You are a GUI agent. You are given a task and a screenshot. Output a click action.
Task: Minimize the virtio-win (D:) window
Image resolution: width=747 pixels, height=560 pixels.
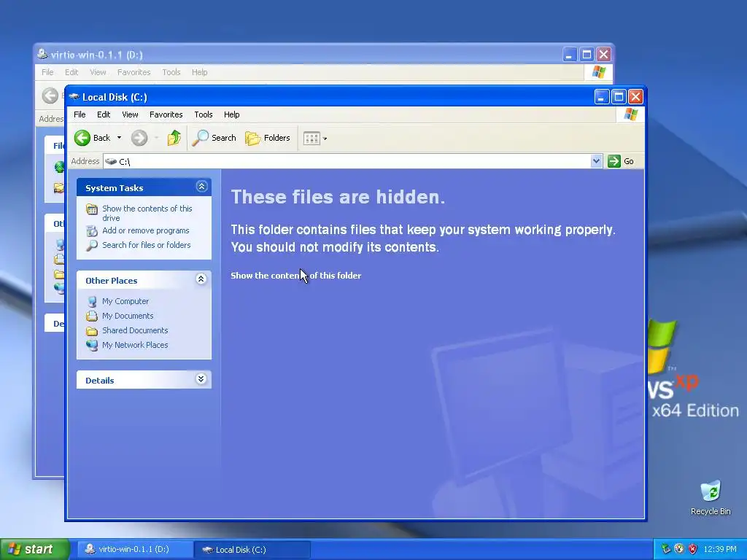569,55
